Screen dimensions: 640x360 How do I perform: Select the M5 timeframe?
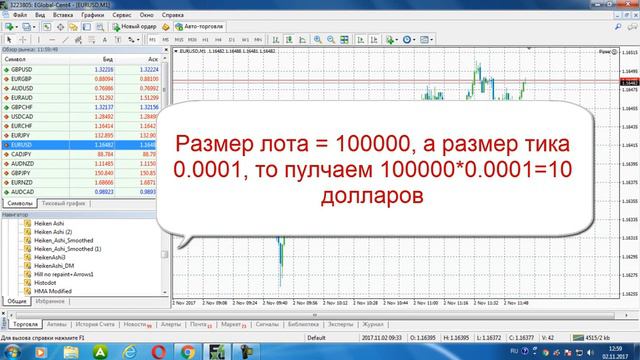(x=165, y=40)
